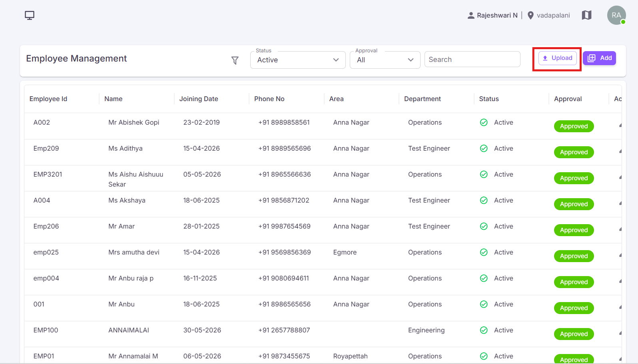Expand the Status dropdown showing Active
Screen dimensions: 638x364
298,60
